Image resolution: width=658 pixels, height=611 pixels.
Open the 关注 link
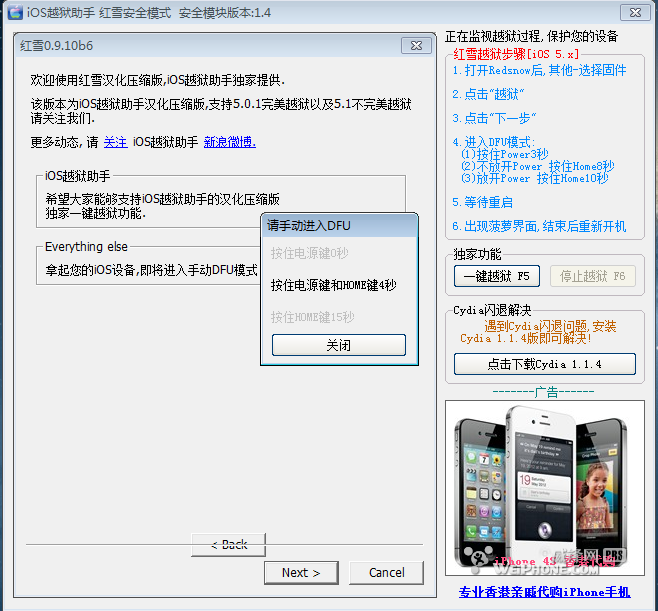tap(115, 142)
